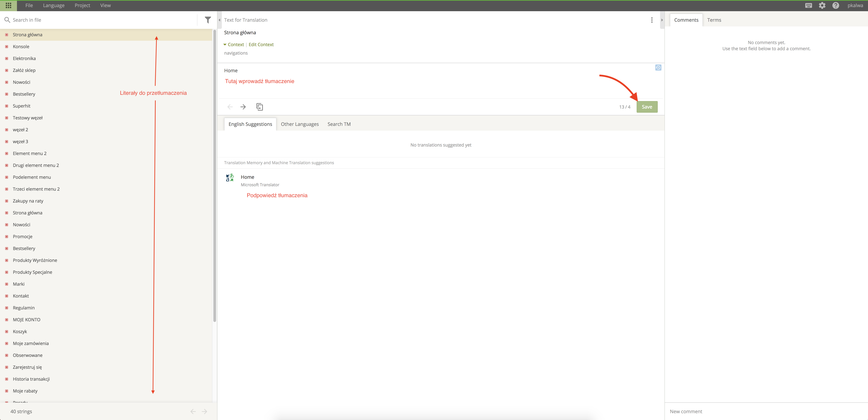Go to next string arrow in editor
The width and height of the screenshot is (868, 420).
(243, 107)
